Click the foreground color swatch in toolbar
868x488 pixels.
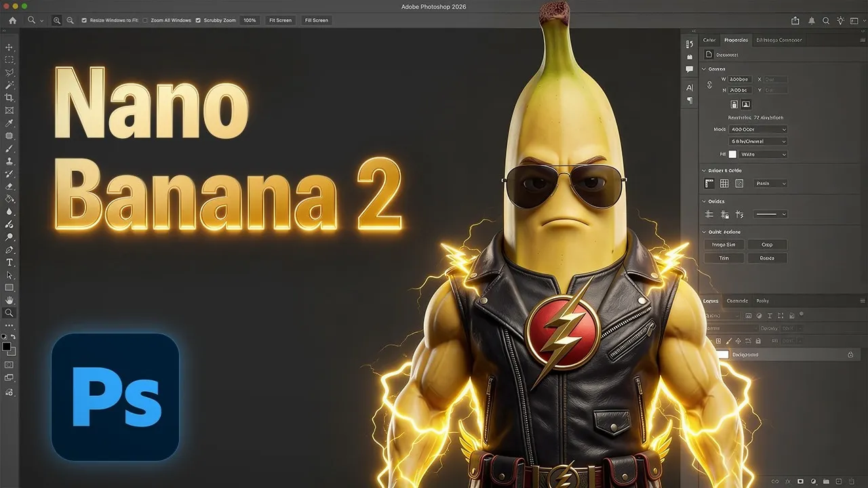coord(7,347)
